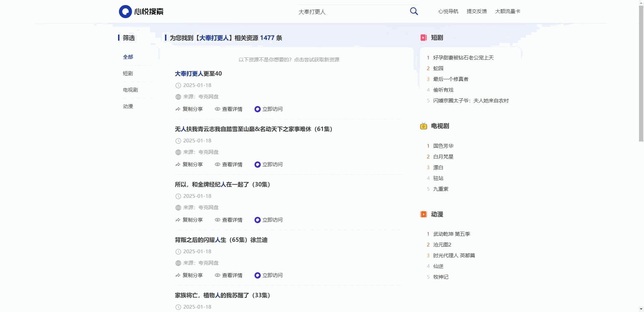Viewport: 644px width, 312px height.
Task: Click the 心悦搜索 logo icon
Action: click(125, 11)
